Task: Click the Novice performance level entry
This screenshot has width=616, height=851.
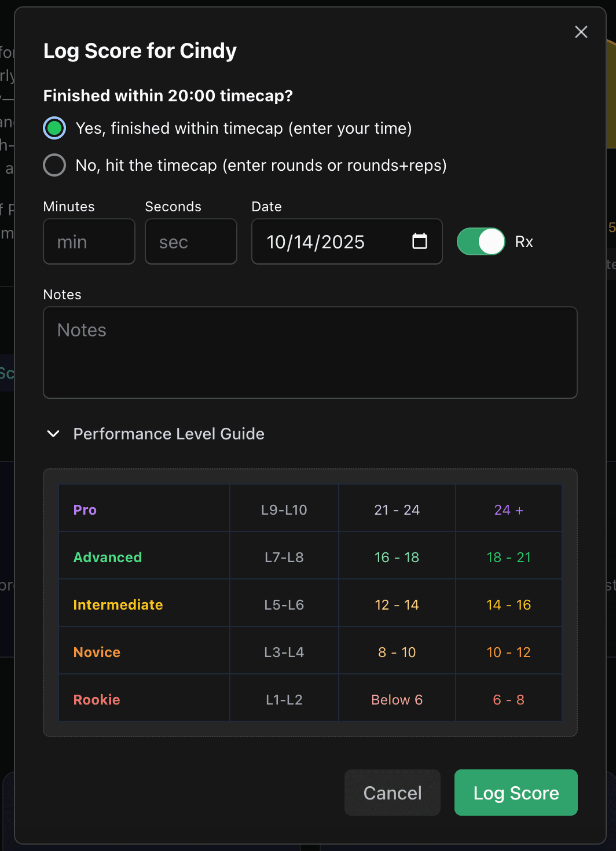Action: tap(96, 651)
